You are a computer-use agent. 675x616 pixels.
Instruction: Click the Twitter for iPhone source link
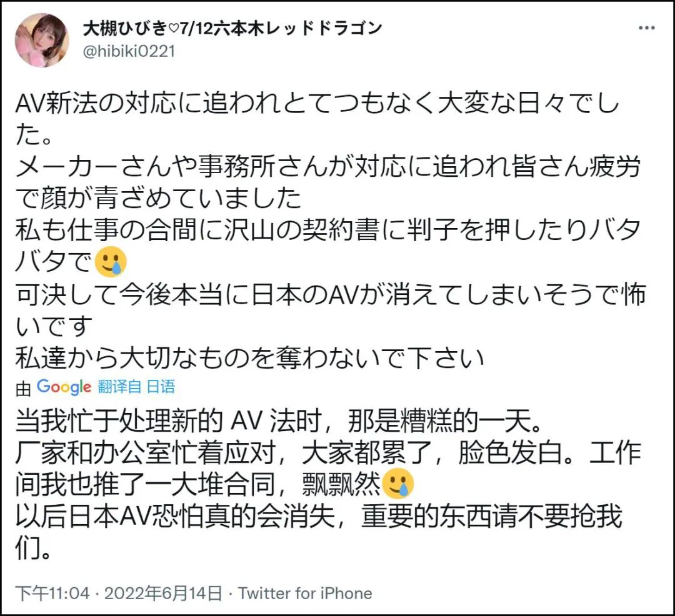coord(305,594)
